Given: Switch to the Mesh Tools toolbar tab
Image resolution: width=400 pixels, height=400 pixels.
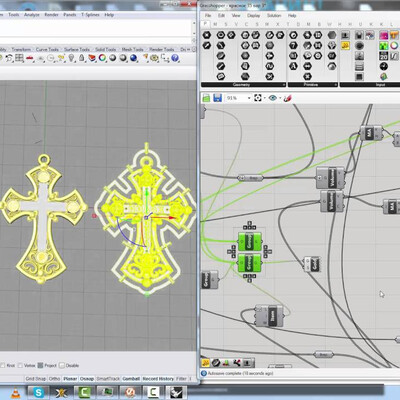Looking at the screenshot, I should point(132,49).
